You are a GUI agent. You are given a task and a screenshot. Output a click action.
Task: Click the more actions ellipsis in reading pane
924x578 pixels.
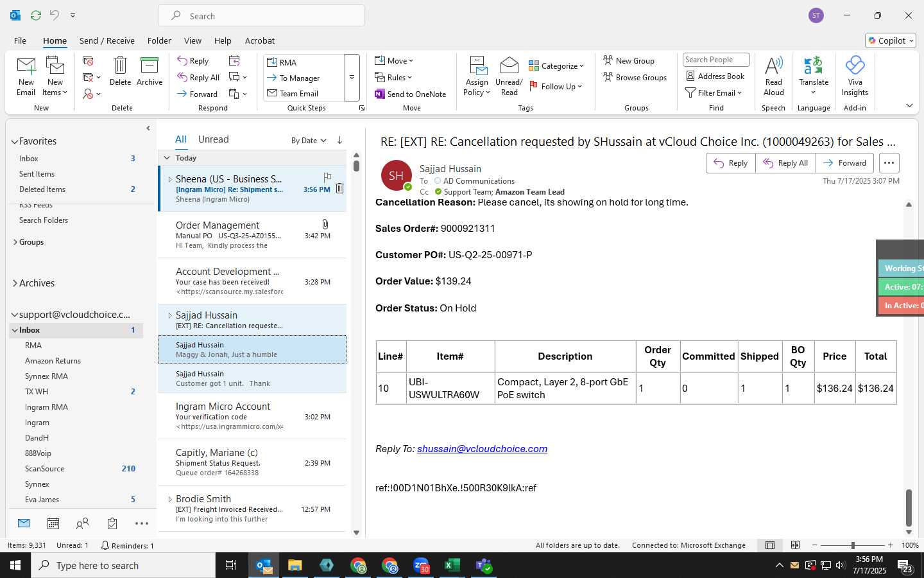pos(889,163)
